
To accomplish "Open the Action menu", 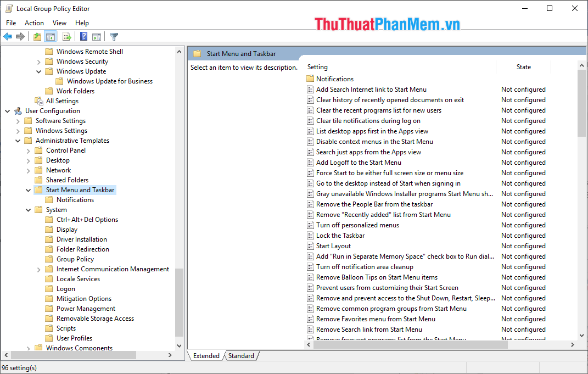I will coord(34,23).
